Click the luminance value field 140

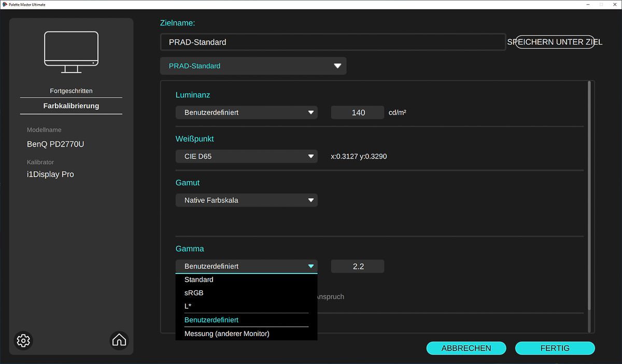pos(358,112)
